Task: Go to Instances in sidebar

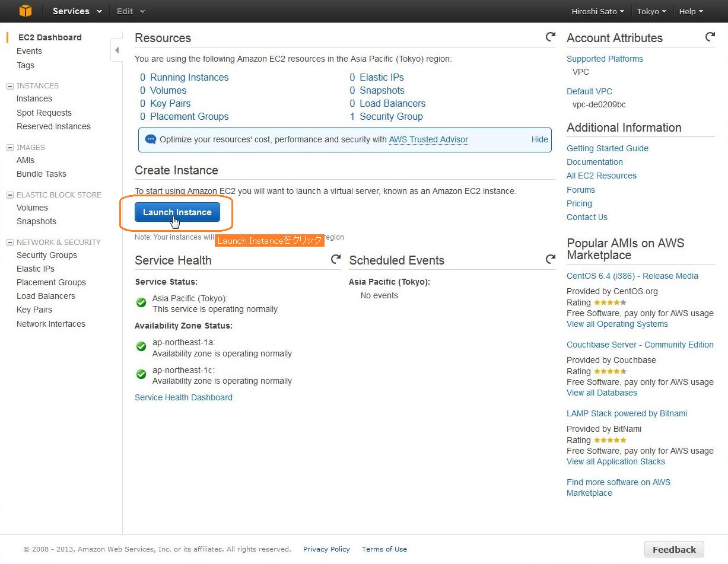Action: [34, 98]
